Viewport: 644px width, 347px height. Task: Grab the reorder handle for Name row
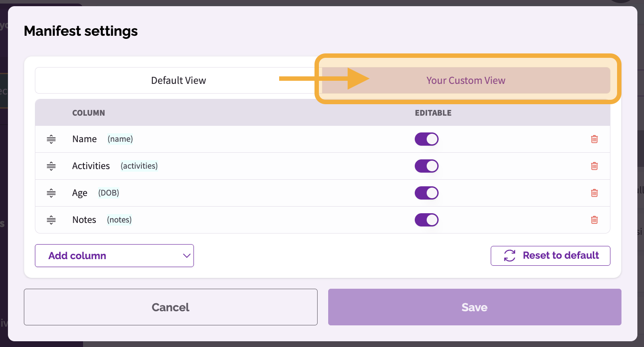51,140
